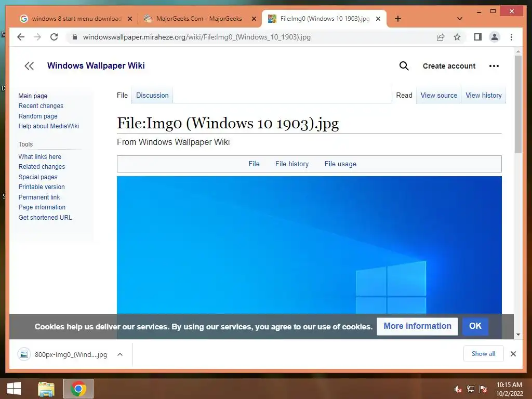Click Chrome's forward navigation arrow
532x399 pixels.
tap(37, 37)
